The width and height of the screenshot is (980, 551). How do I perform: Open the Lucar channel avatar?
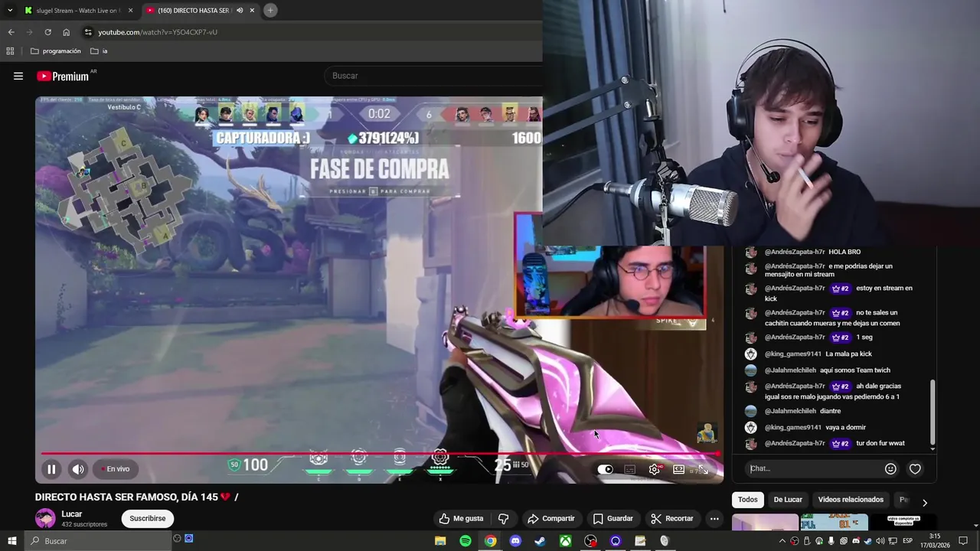pos(45,518)
